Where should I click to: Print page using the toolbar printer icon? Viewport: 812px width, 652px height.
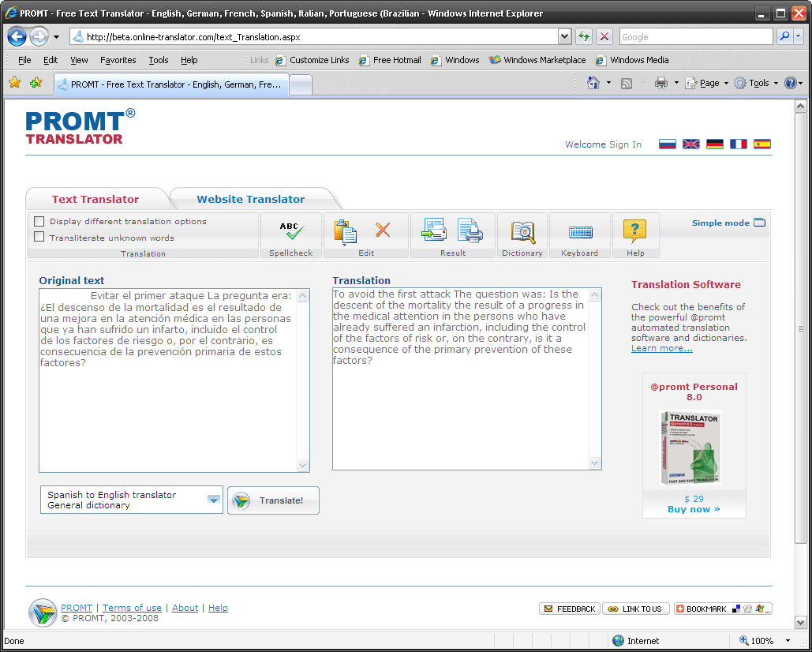coord(661,83)
